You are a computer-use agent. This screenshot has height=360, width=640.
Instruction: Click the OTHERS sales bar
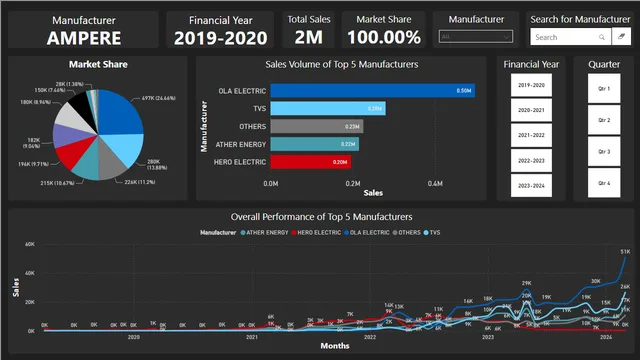tap(317, 127)
